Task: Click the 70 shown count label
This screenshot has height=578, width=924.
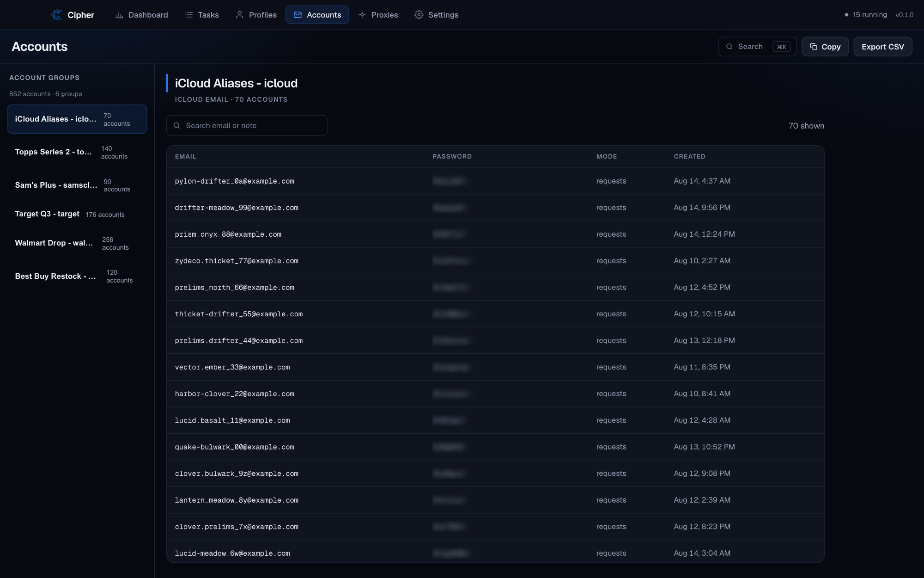Action: tap(806, 126)
